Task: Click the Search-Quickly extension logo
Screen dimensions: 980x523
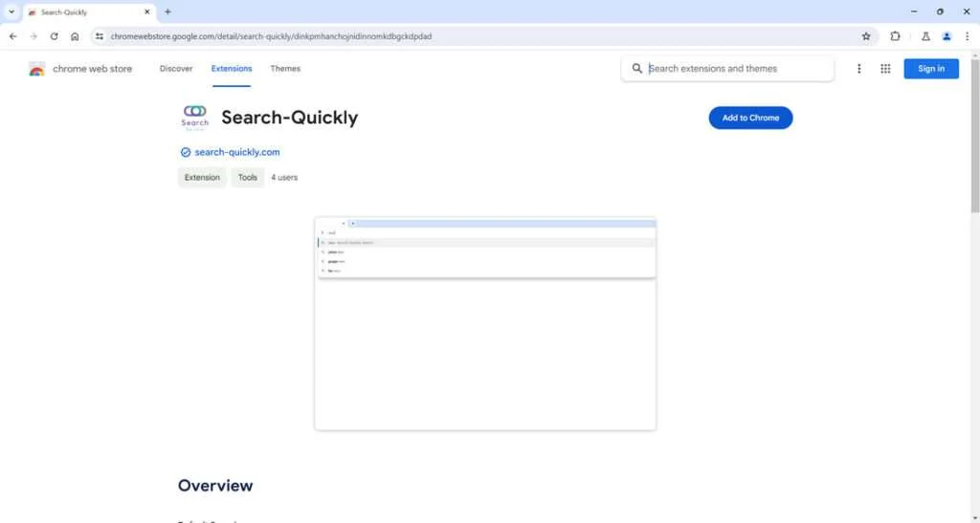Action: pyautogui.click(x=194, y=118)
